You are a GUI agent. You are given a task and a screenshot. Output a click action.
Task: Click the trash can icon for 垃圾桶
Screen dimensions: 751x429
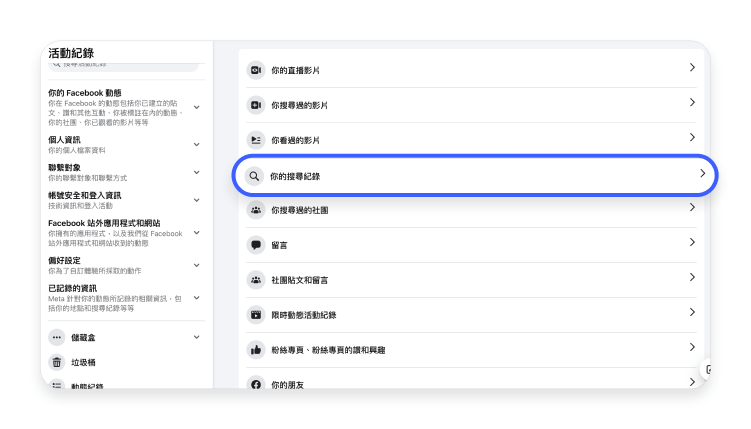click(x=57, y=361)
